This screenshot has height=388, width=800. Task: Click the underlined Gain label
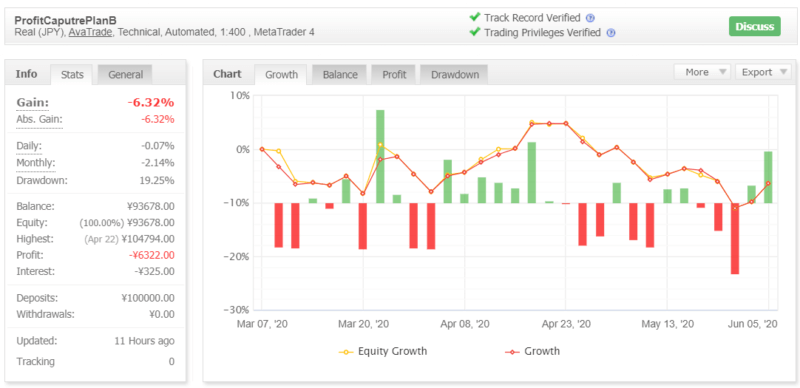tap(33, 103)
